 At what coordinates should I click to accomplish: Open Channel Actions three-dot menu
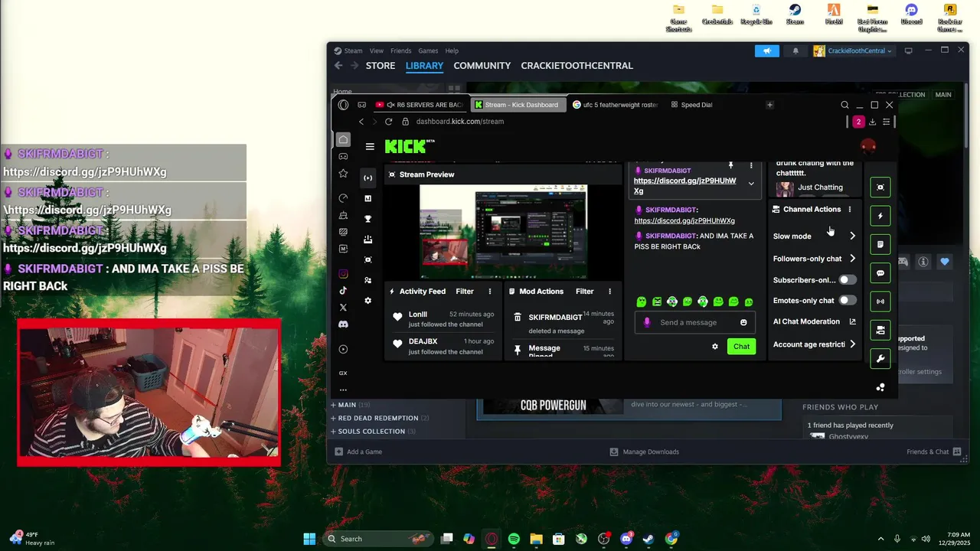point(850,209)
